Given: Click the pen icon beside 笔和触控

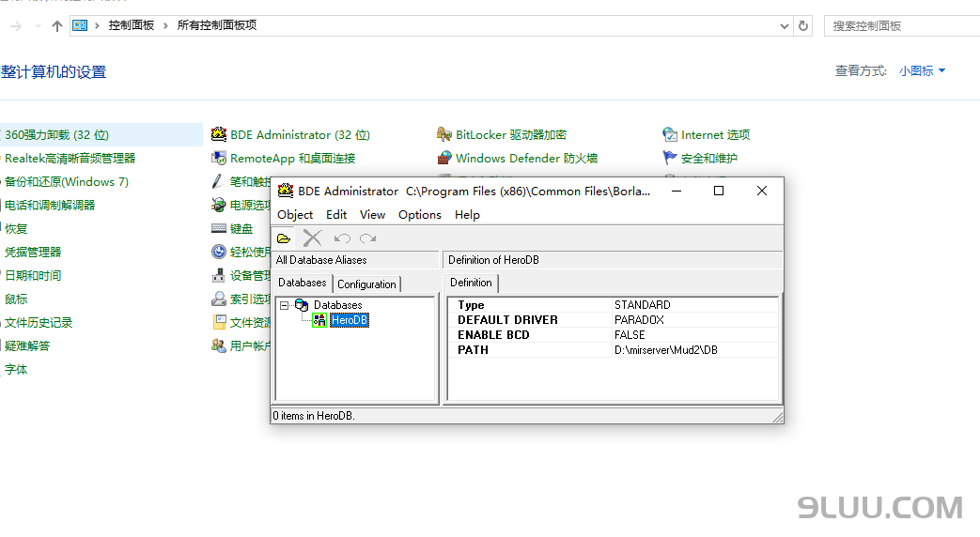Looking at the screenshot, I should [x=217, y=181].
